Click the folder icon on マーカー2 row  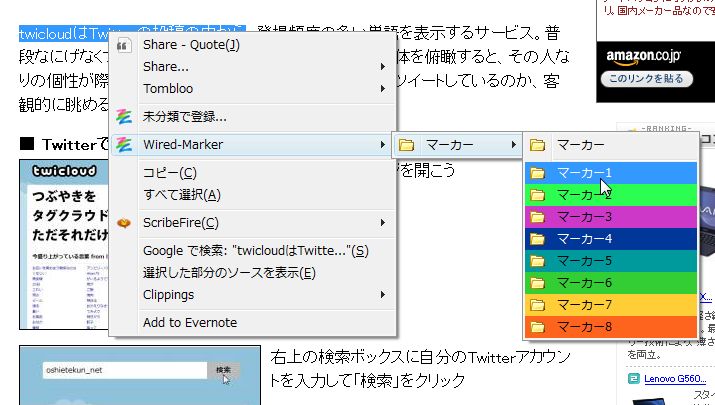(538, 195)
